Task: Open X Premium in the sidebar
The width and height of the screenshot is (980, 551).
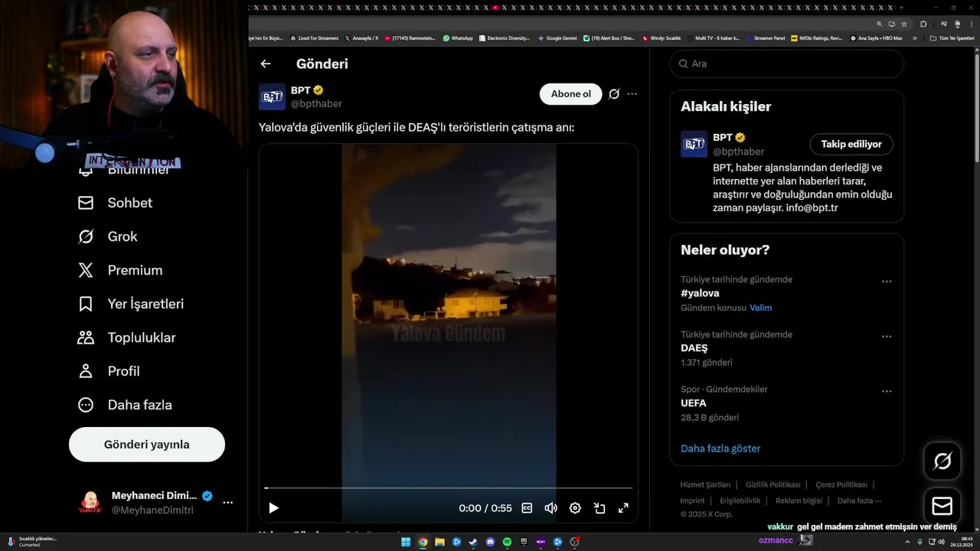Action: click(x=119, y=270)
